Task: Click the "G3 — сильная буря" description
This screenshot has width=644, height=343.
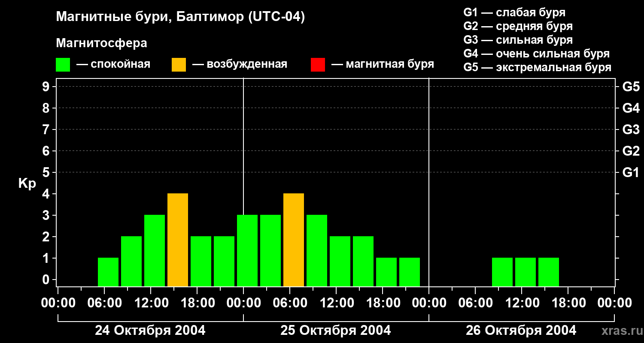Action: coord(518,40)
